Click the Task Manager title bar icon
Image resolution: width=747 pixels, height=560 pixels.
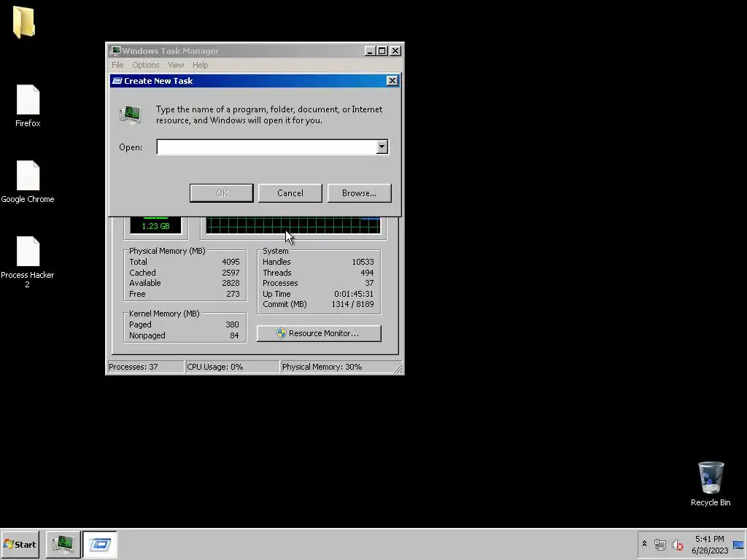[x=115, y=50]
